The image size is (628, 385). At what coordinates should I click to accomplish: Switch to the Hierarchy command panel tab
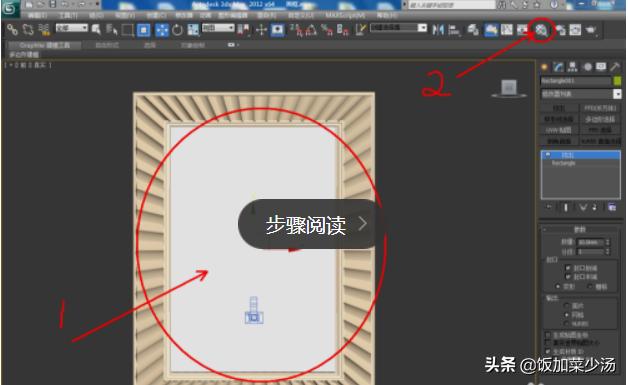click(572, 67)
